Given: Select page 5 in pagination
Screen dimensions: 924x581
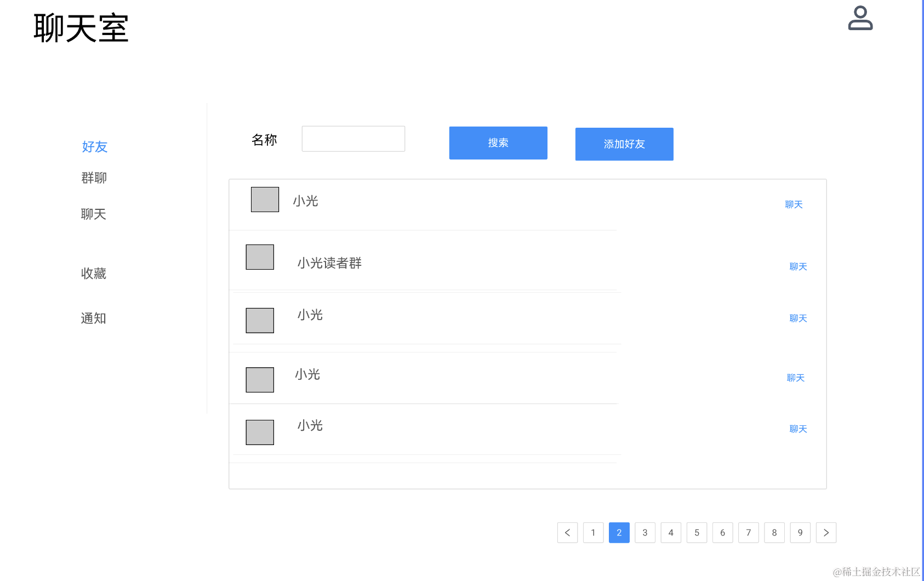Looking at the screenshot, I should pyautogui.click(x=697, y=533).
